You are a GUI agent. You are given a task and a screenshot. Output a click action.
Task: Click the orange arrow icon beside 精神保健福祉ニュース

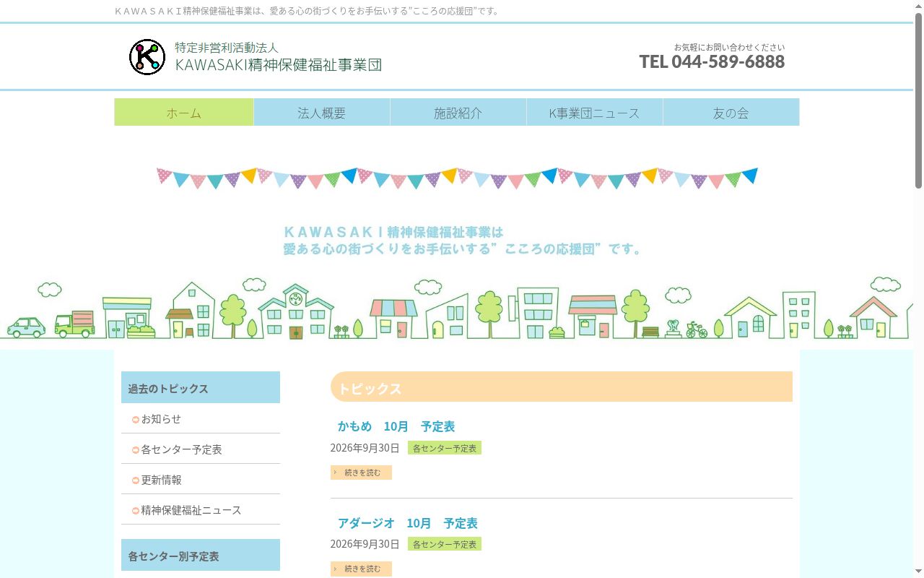(136, 511)
